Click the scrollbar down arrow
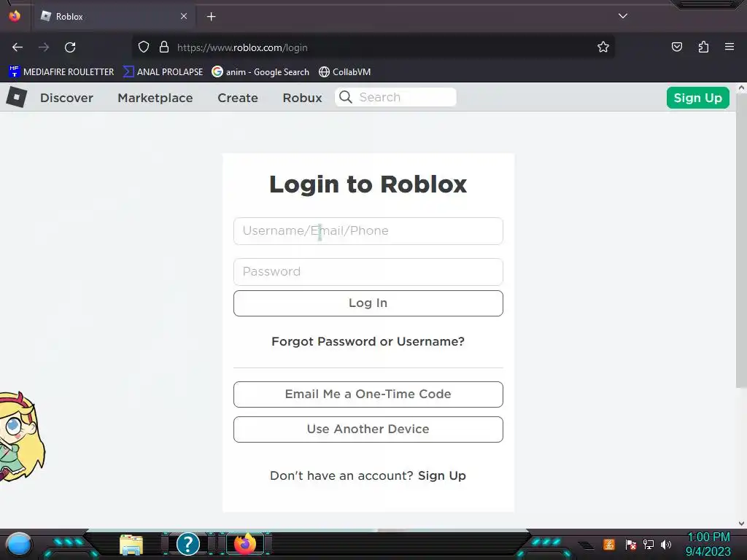The image size is (747, 560). (741, 524)
